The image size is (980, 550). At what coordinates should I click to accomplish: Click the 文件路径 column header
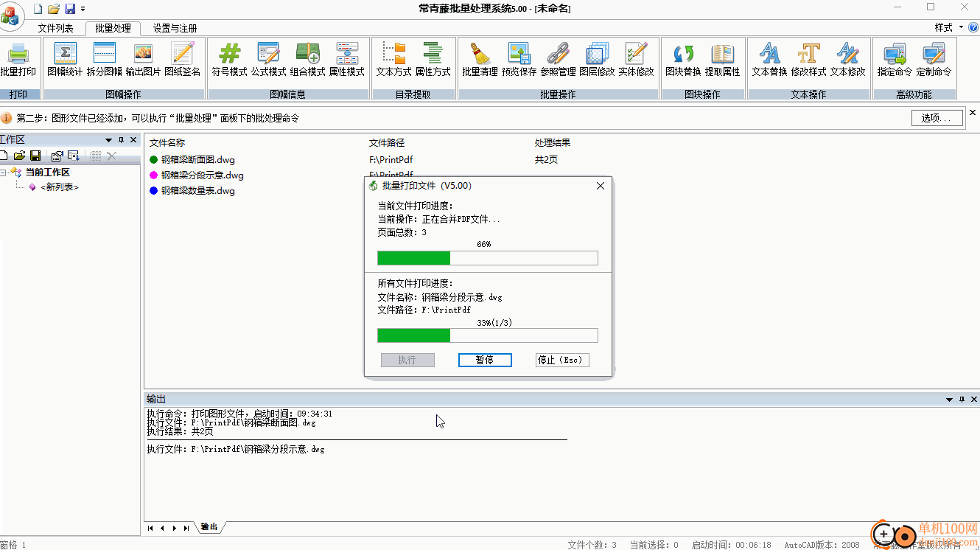click(x=387, y=143)
